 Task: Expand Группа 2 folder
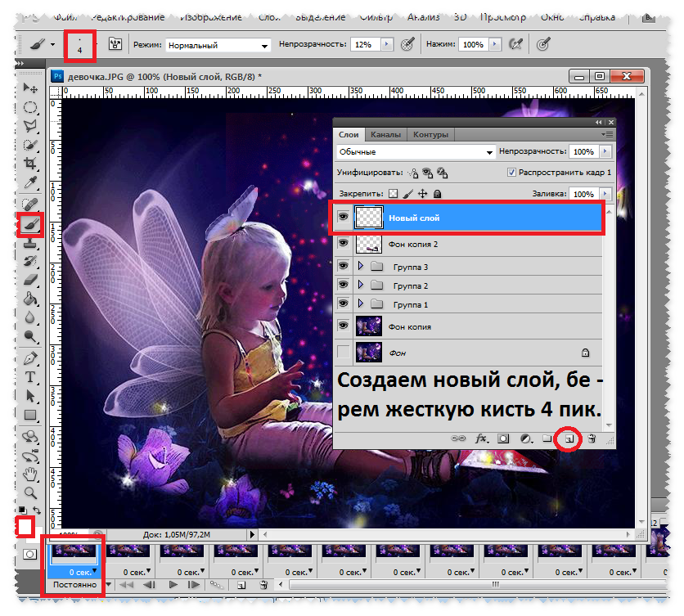pos(360,285)
